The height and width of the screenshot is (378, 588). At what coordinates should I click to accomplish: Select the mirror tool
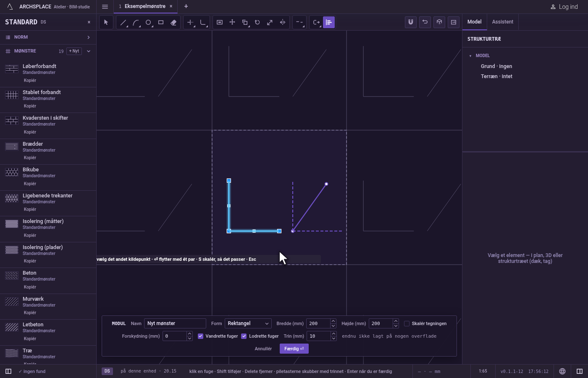pyautogui.click(x=283, y=22)
